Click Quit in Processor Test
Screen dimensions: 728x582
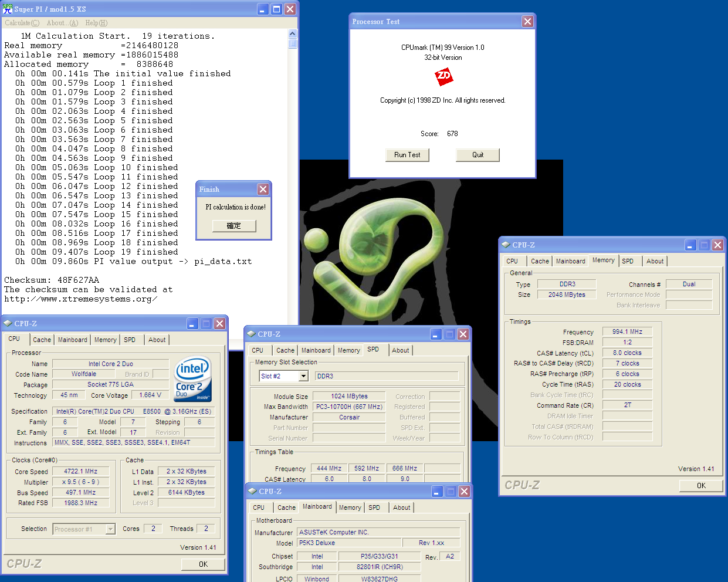pyautogui.click(x=478, y=155)
